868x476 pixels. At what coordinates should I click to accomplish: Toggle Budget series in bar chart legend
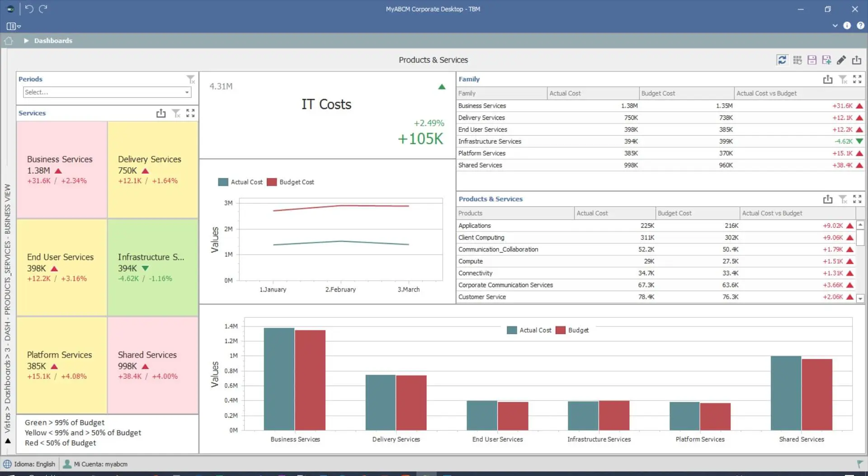572,330
